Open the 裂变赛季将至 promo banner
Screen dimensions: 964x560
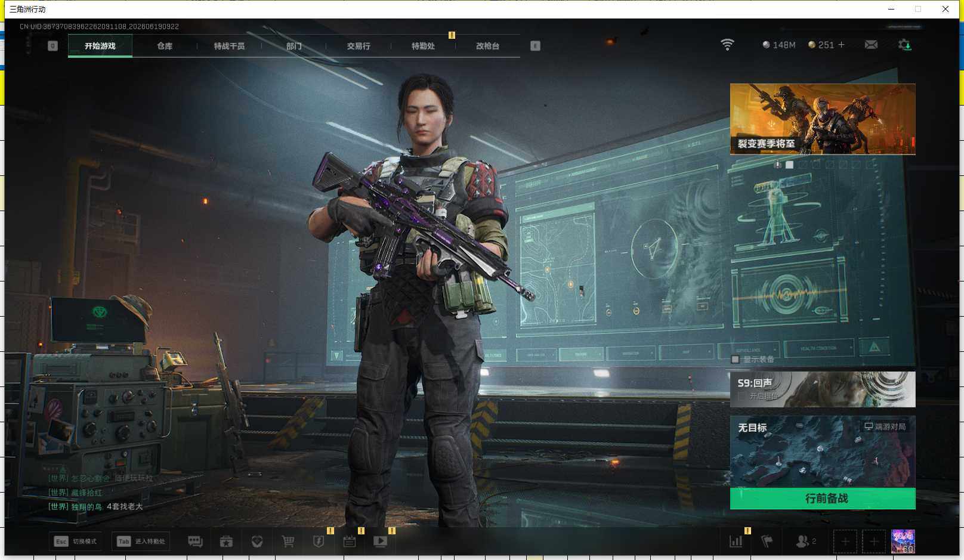823,119
